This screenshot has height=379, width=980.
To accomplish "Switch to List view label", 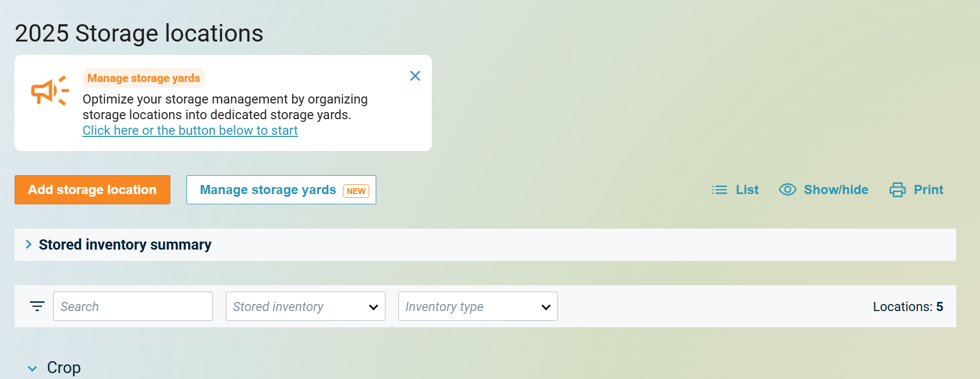I will click(747, 190).
